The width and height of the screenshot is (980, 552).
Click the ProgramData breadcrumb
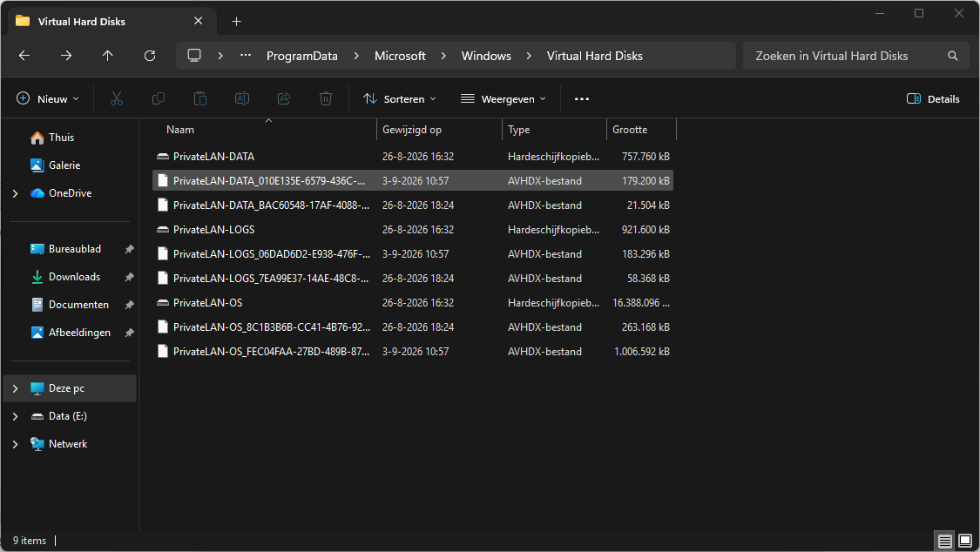click(302, 56)
